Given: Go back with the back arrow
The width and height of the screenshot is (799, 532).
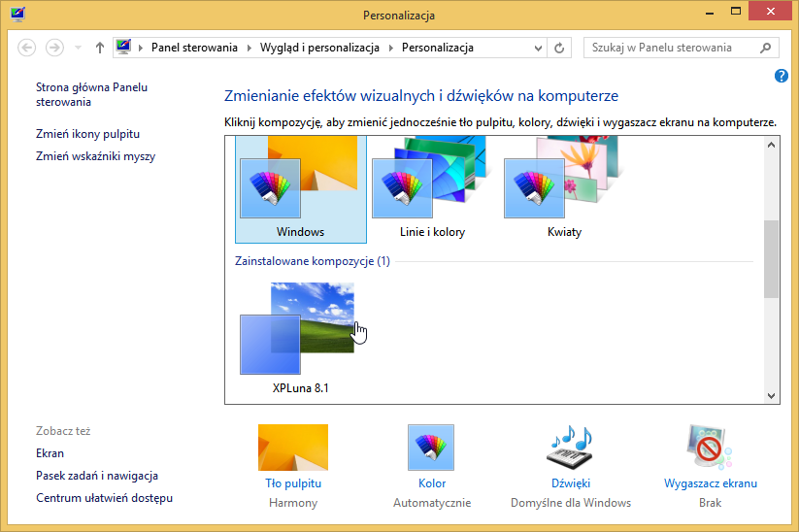Looking at the screenshot, I should pyautogui.click(x=26, y=48).
